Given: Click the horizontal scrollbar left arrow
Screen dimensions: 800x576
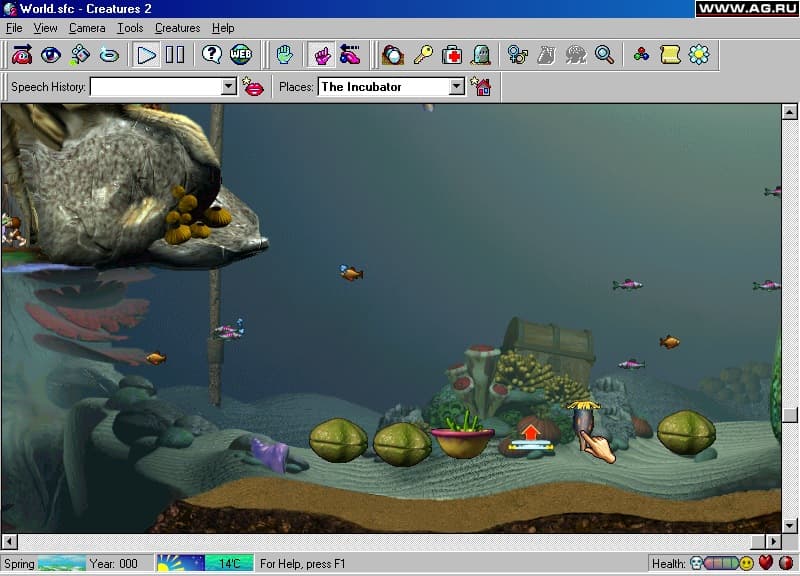Looking at the screenshot, I should tap(10, 541).
